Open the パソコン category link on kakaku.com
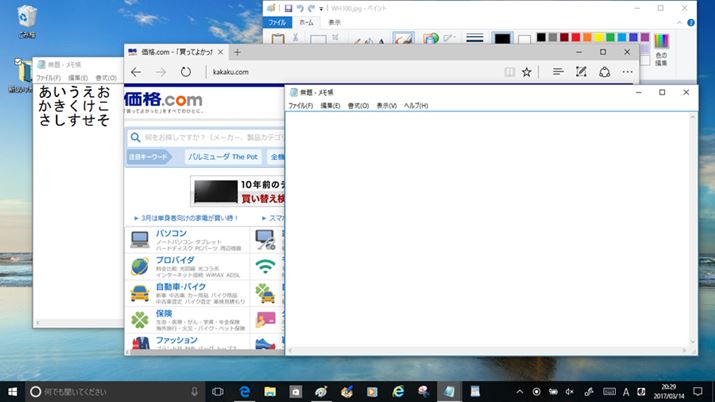 (171, 233)
